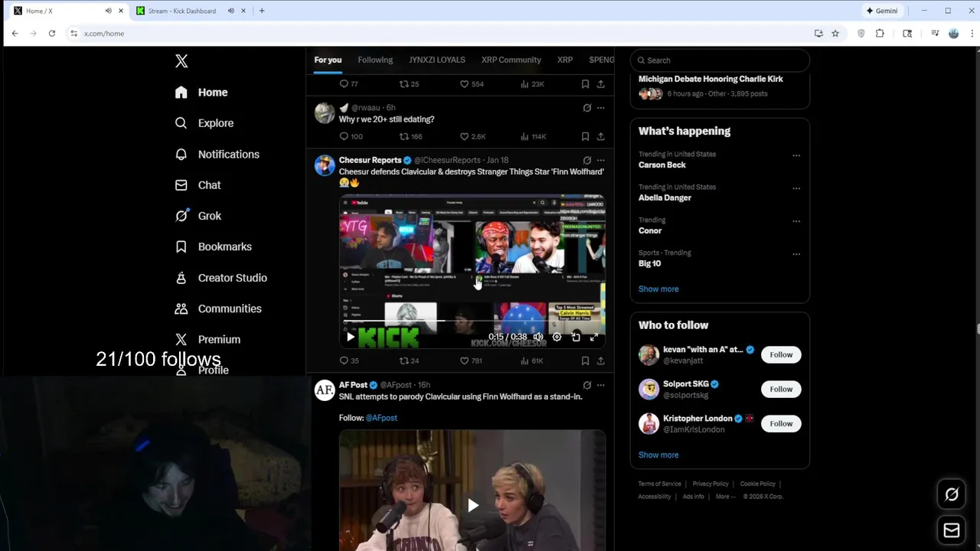This screenshot has width=980, height=551.
Task: Open the Gemini button in Chrome
Action: coord(881,11)
